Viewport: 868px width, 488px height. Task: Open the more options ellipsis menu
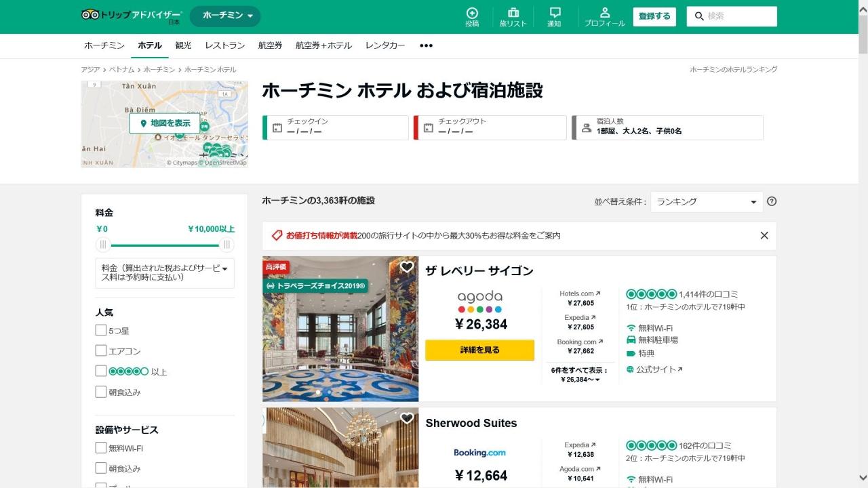(426, 45)
